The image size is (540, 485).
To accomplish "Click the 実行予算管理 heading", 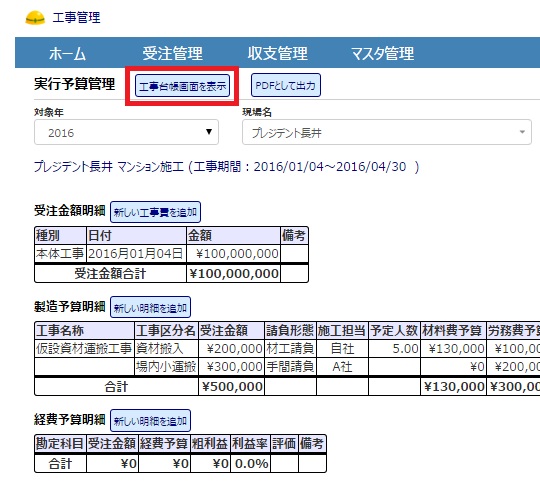I will tap(74, 84).
